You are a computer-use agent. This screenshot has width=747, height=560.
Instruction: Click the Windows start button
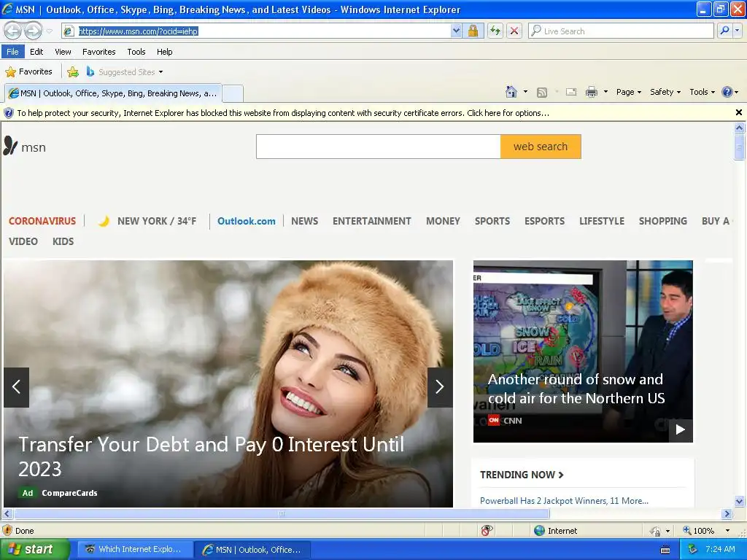[35, 550]
